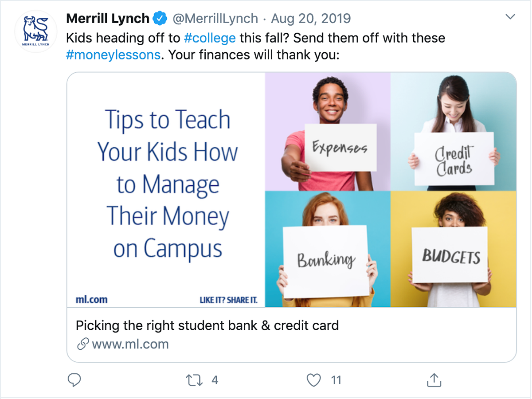Viewport: 532px width, 399px height.
Task: Click the 'Tips to Teach Your Kids' card title
Action: click(168, 184)
